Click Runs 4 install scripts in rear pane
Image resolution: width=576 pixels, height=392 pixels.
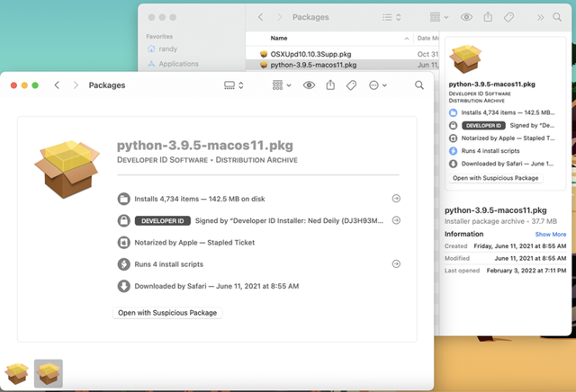[490, 151]
